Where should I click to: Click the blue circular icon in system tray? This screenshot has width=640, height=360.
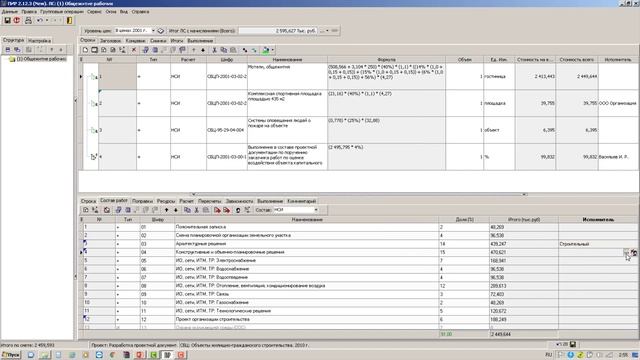[571, 355]
